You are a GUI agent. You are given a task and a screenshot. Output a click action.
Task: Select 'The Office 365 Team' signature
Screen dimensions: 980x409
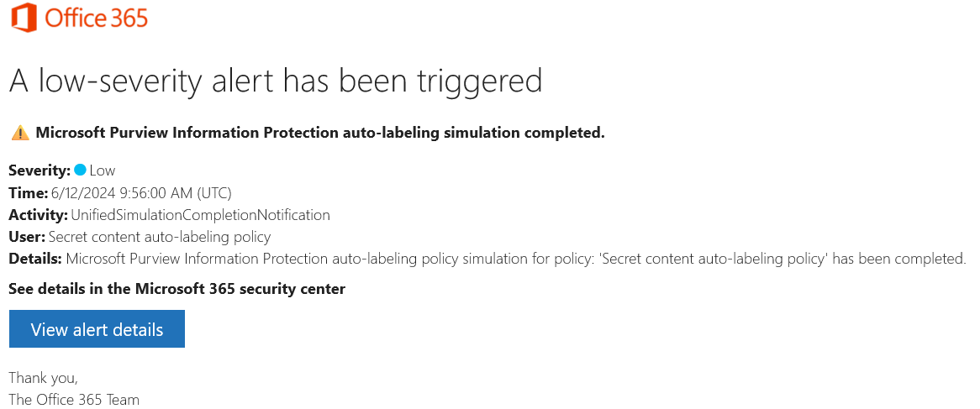point(74,400)
